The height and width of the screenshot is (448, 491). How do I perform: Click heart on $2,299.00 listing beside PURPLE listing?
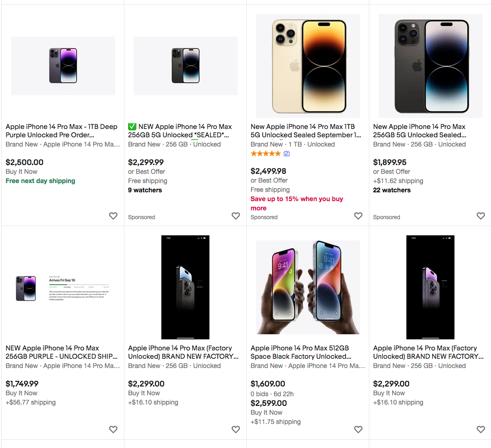[x=236, y=430]
